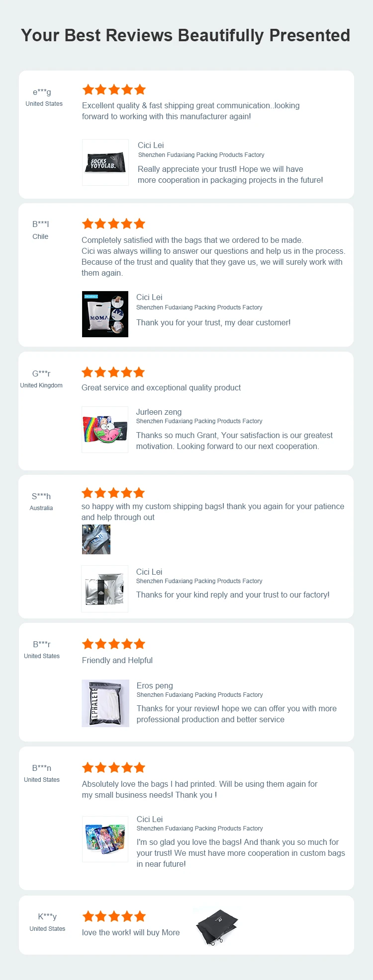Viewport: 373px width, 980px height.
Task: View the silver foil bag thumbnail
Action: pos(105,589)
